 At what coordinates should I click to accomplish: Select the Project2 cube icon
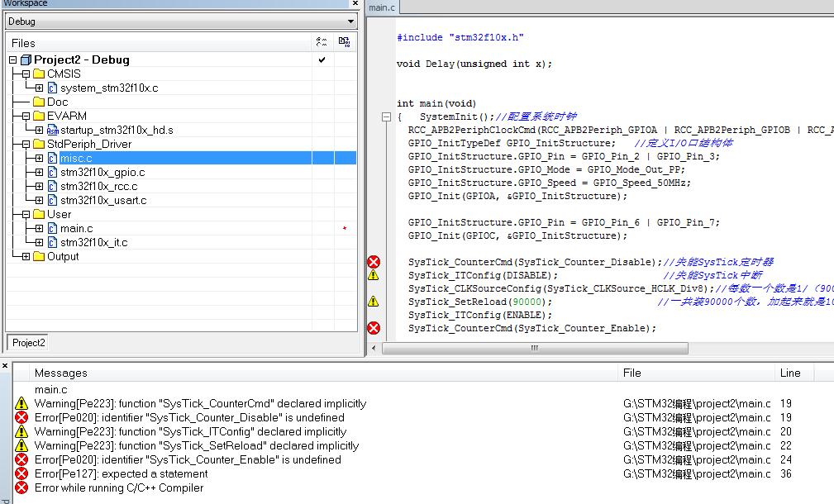pos(26,60)
